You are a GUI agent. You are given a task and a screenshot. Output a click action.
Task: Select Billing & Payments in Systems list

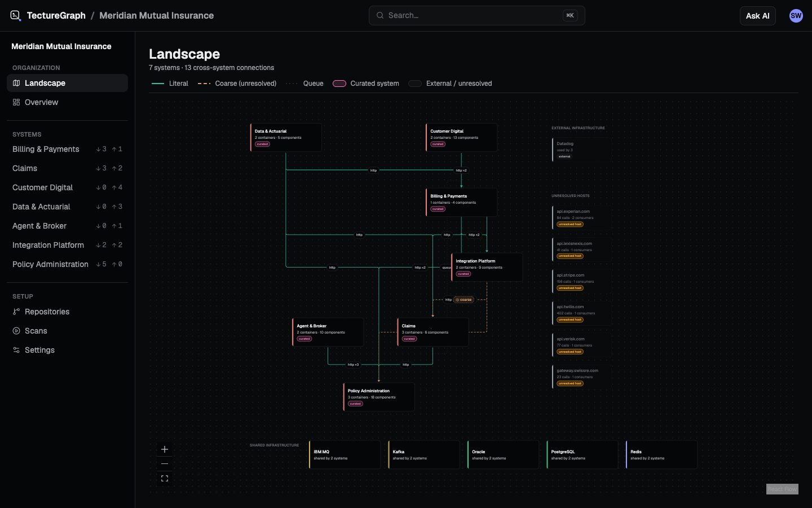67,149
